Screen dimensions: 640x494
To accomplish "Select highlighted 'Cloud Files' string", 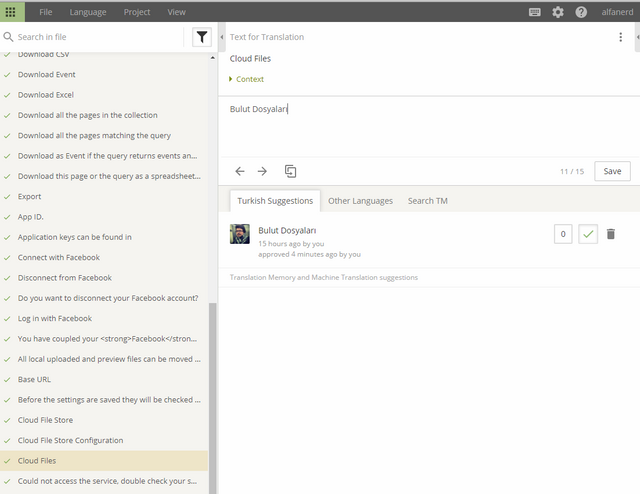I will (x=104, y=461).
